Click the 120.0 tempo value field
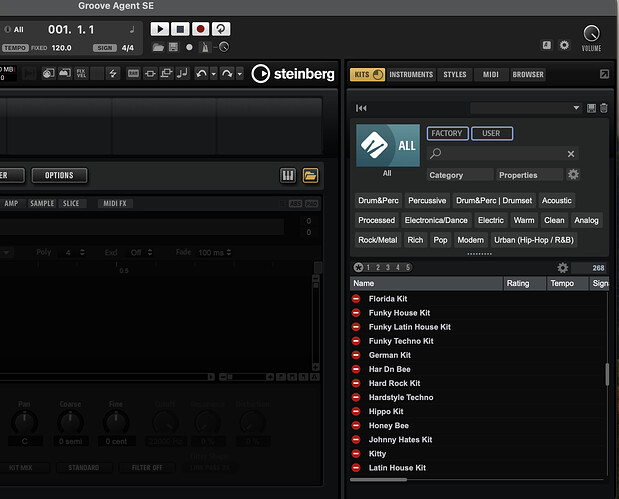This screenshot has width=619, height=499. coord(62,48)
